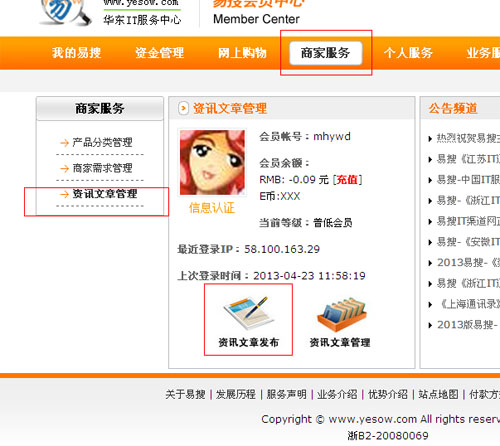Screen dimensions: 500x446
Task: Click the 信息认证 link under avatar
Action: pyautogui.click(x=212, y=208)
